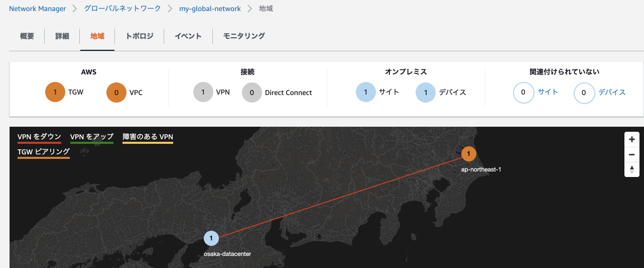Click the orange TGW count circle
The image size is (644, 268).
tap(55, 93)
